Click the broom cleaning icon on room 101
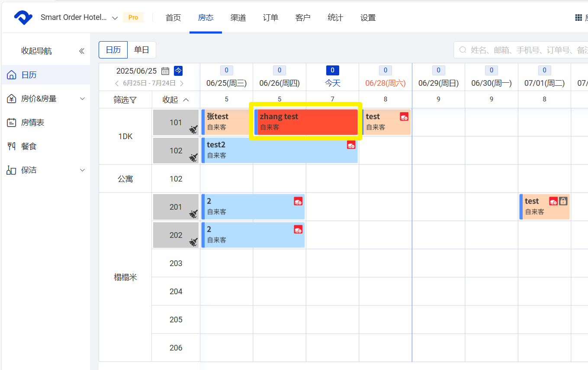The image size is (588, 370). (193, 129)
